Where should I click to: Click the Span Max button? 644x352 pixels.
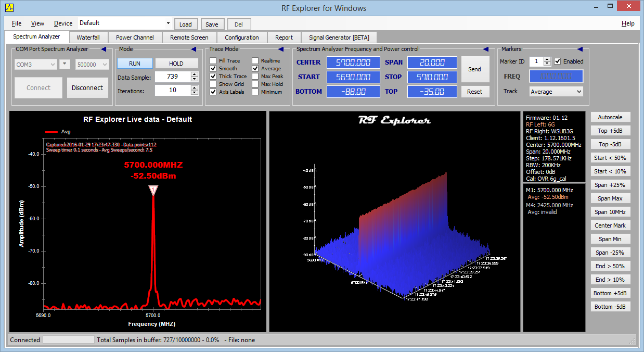pos(610,198)
